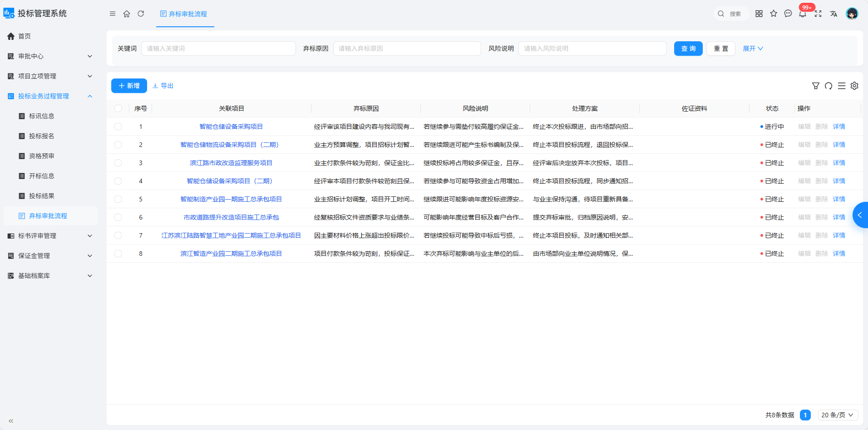
Task: Expand 保证金管理 sidebar menu
Action: point(50,256)
